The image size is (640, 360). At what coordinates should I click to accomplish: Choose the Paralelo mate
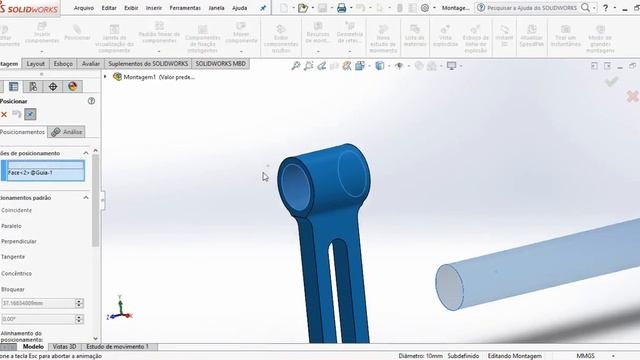pos(11,226)
